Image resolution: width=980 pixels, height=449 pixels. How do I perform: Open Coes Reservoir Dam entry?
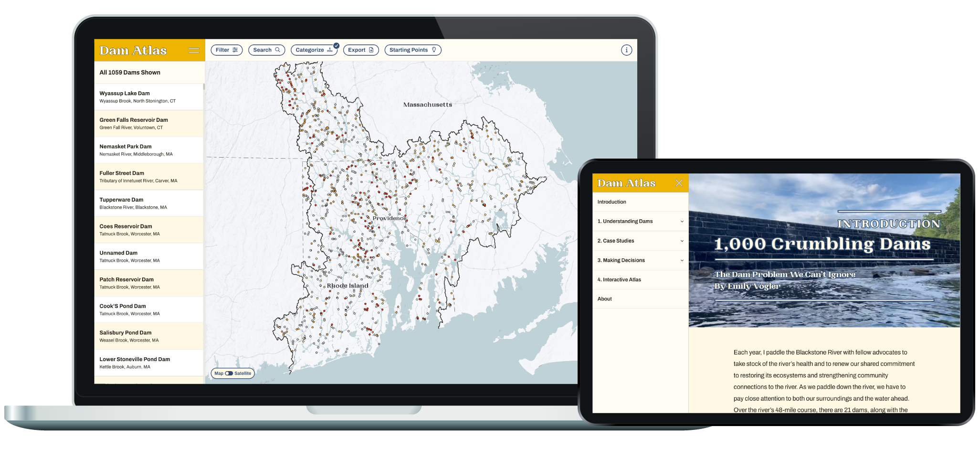148,230
